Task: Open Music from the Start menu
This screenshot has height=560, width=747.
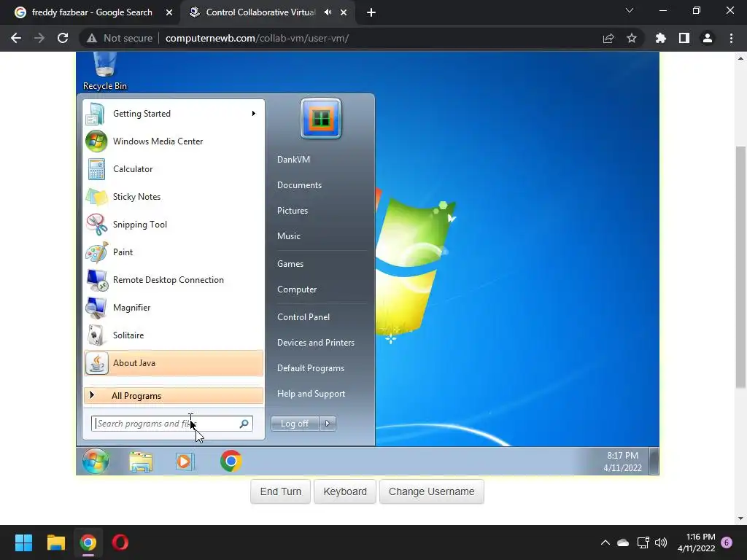Action: (x=289, y=236)
